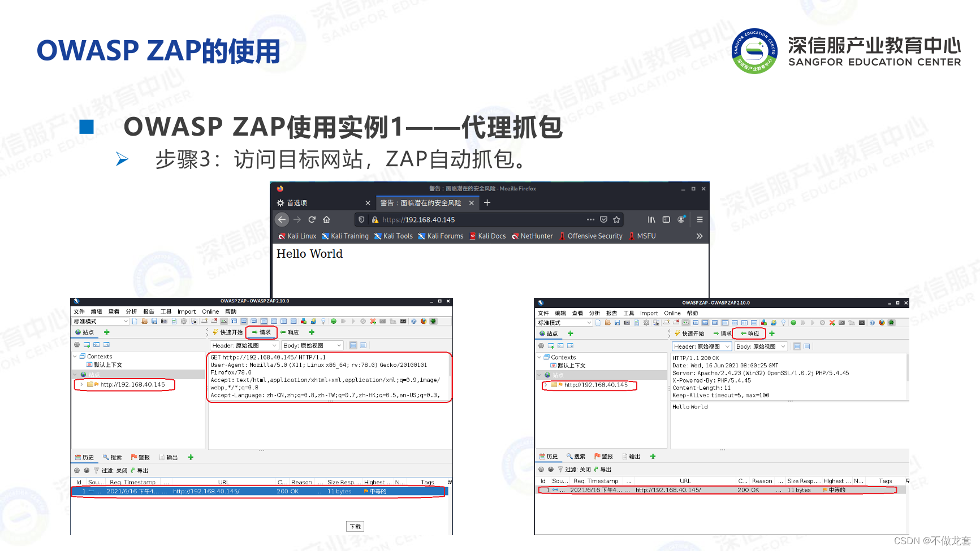Click 过滤: 关闭 filter in right ZAP history
Screen dimensions: 980x551
(x=574, y=469)
